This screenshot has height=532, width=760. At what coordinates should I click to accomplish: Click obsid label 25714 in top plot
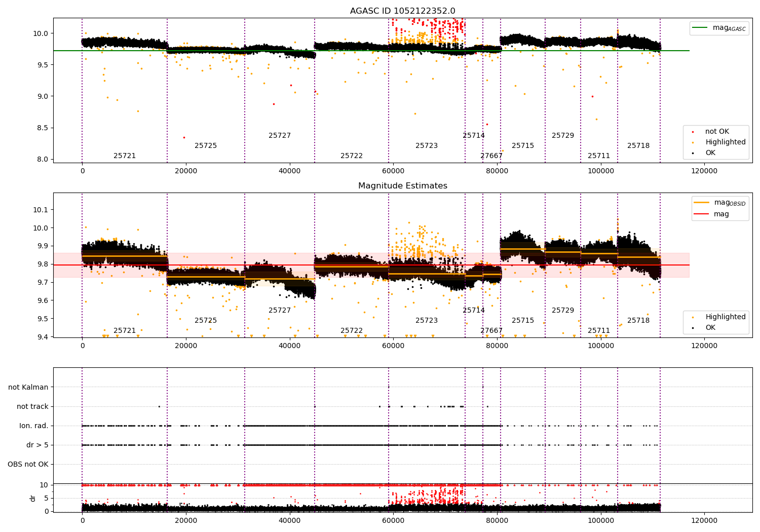(x=474, y=135)
